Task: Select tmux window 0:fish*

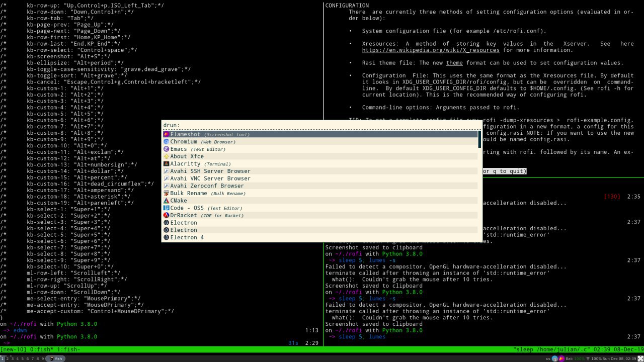Action: coord(42,349)
